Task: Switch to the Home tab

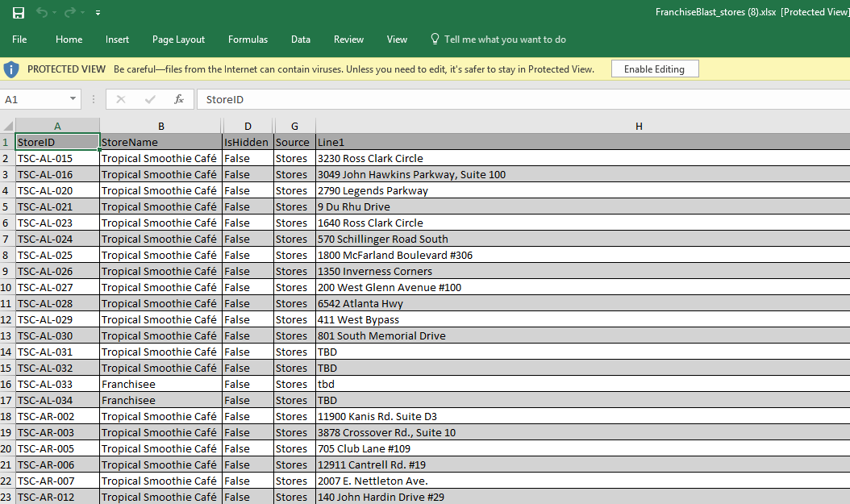Action: click(69, 40)
